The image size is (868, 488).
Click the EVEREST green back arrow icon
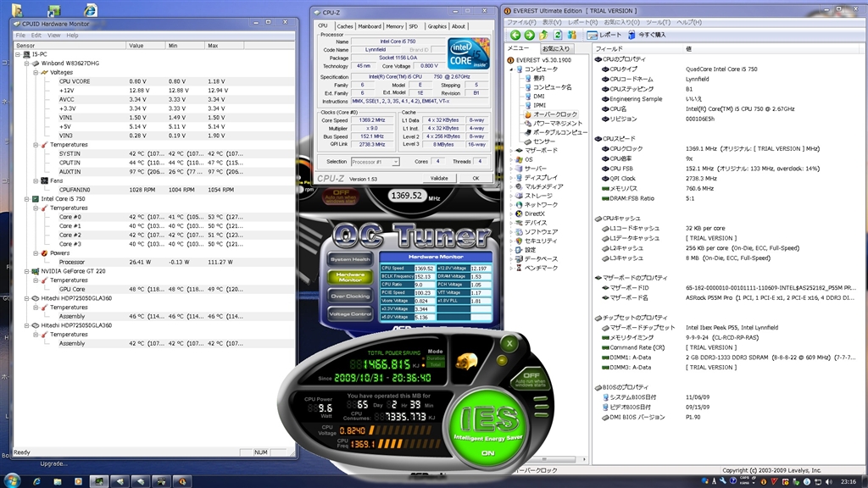(x=515, y=35)
